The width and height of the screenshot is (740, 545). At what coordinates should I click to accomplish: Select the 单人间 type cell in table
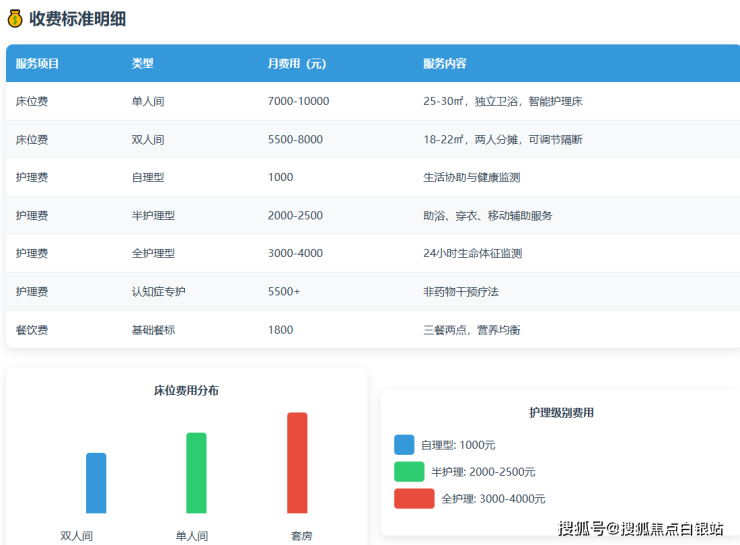(148, 102)
